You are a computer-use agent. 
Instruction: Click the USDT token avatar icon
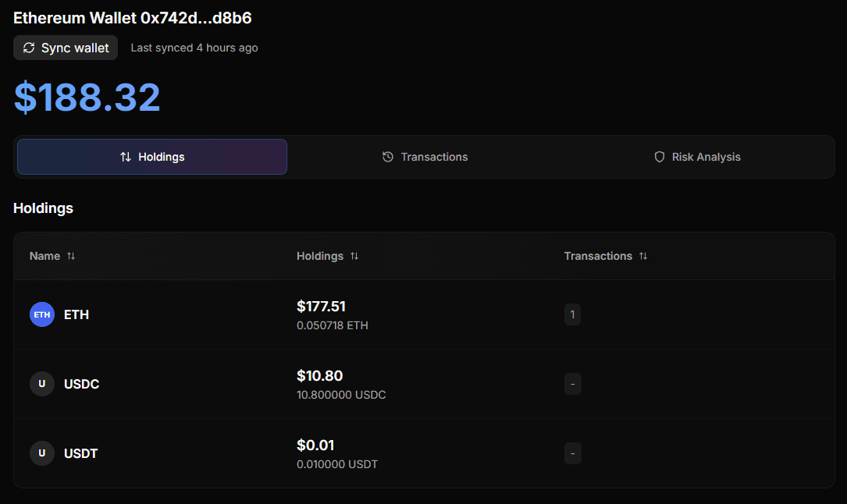[42, 453]
